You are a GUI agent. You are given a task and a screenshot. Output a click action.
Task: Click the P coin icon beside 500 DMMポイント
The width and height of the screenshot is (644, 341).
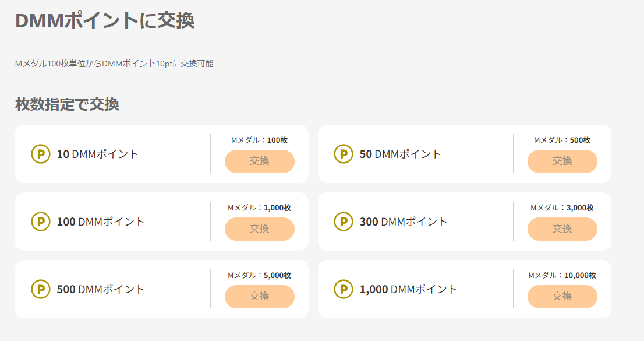click(40, 289)
